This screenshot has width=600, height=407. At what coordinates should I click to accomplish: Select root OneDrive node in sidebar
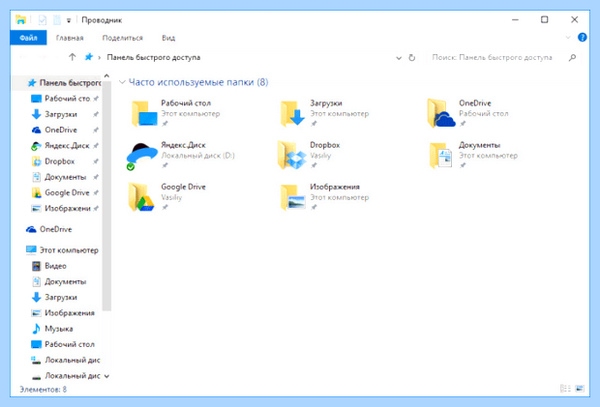click(x=49, y=229)
